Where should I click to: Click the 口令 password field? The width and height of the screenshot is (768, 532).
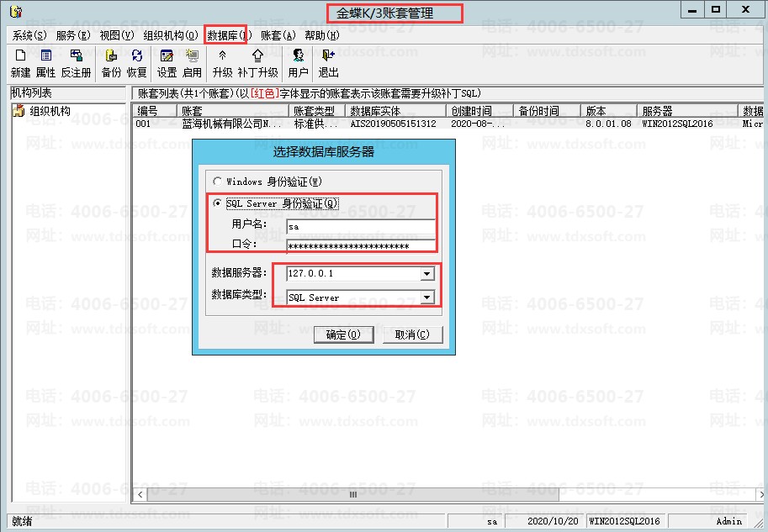[x=361, y=246]
